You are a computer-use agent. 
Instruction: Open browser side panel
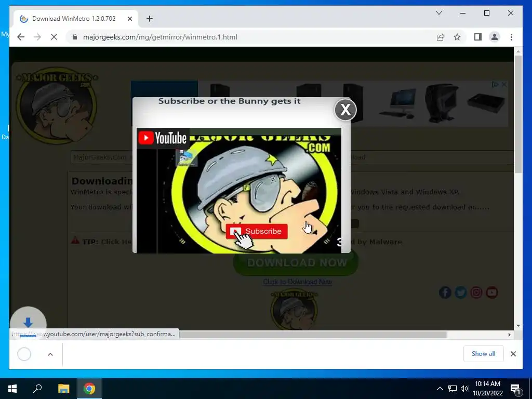478,37
